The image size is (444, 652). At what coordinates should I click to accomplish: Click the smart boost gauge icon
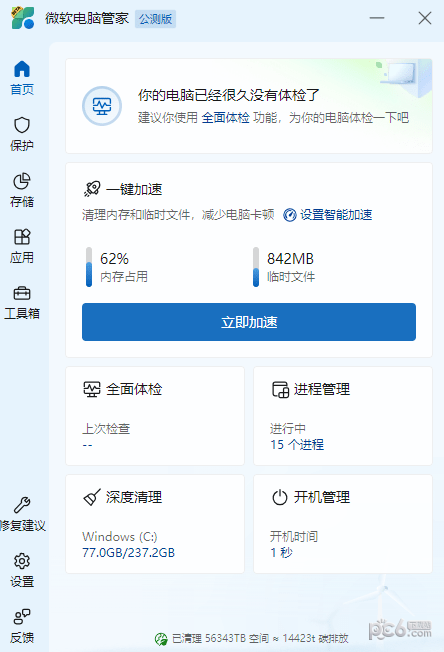coord(290,215)
